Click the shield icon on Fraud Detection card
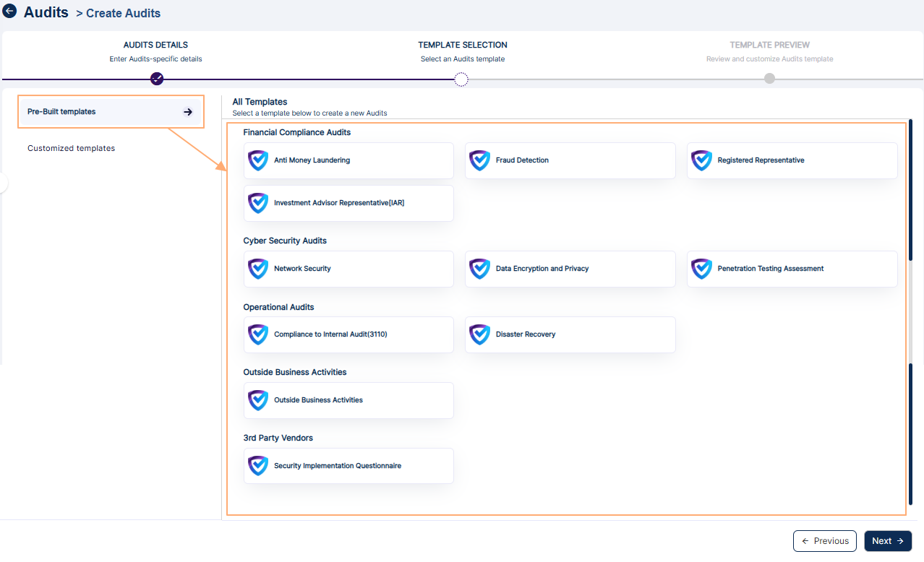The width and height of the screenshot is (924, 562). click(479, 160)
